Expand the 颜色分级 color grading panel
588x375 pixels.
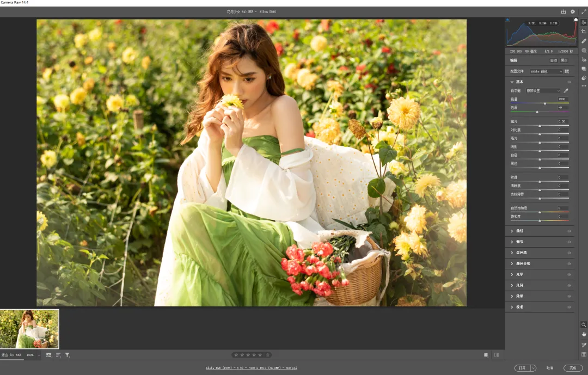pos(512,263)
